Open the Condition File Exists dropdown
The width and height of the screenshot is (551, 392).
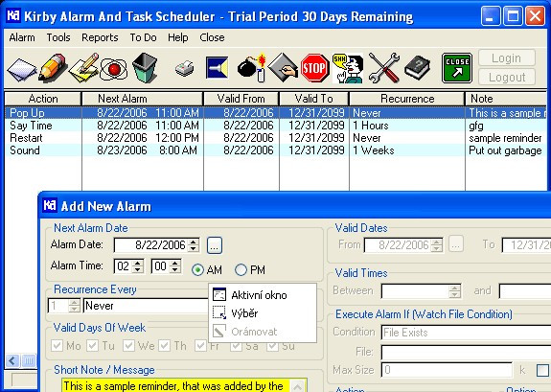tap(466, 333)
